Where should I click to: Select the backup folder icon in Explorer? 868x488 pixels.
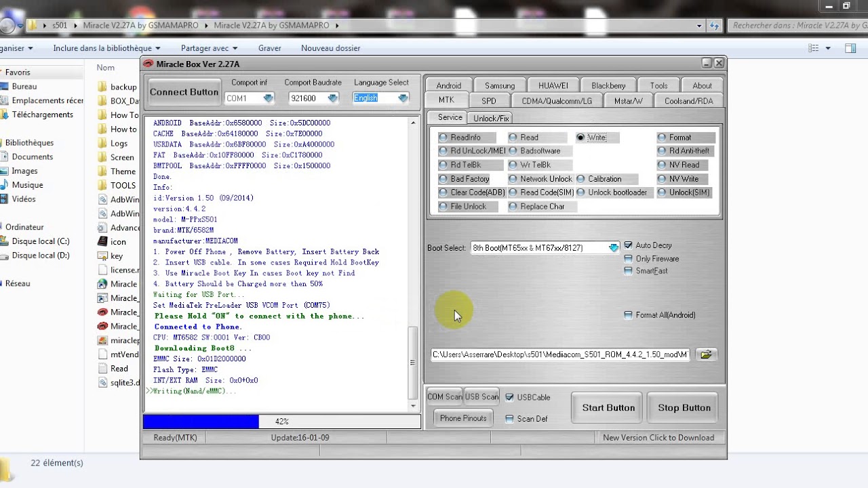tap(102, 87)
